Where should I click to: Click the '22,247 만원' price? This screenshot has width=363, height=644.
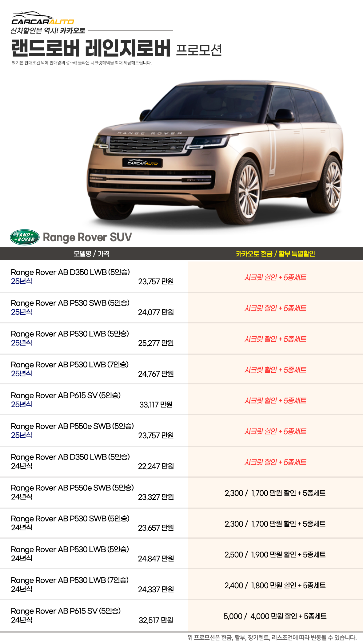click(156, 466)
